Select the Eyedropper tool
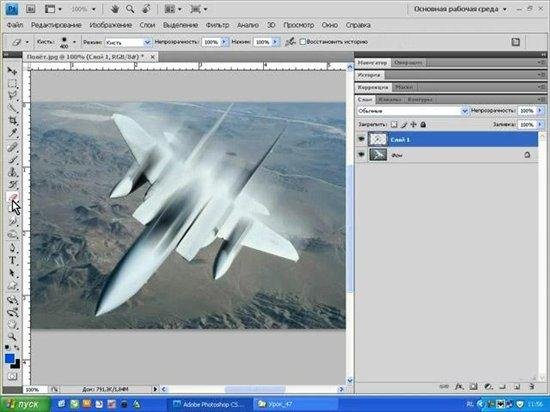The image size is (550, 412). coord(12,133)
